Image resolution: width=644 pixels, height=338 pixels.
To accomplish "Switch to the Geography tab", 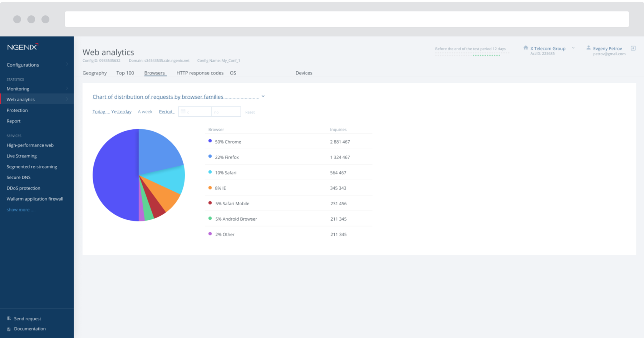I will point(95,73).
